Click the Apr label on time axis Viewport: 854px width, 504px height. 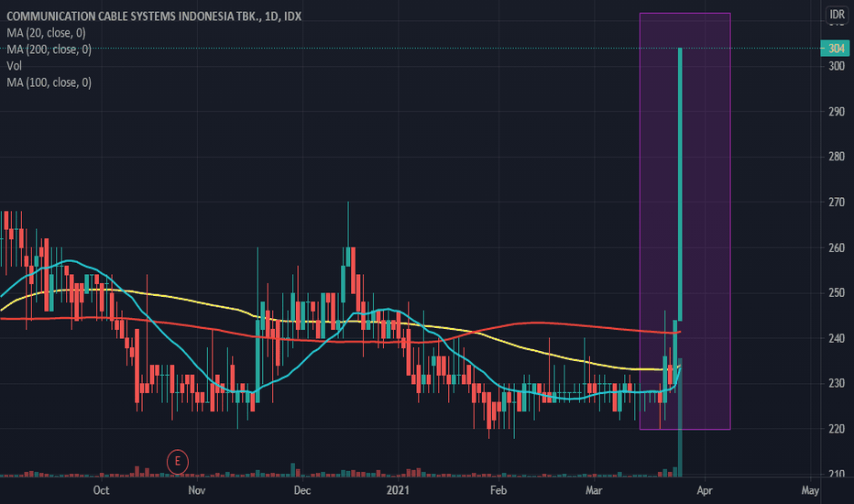(705, 490)
